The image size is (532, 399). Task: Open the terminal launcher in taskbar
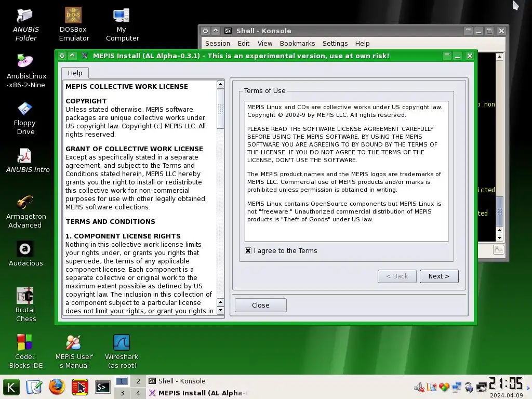pos(102,387)
